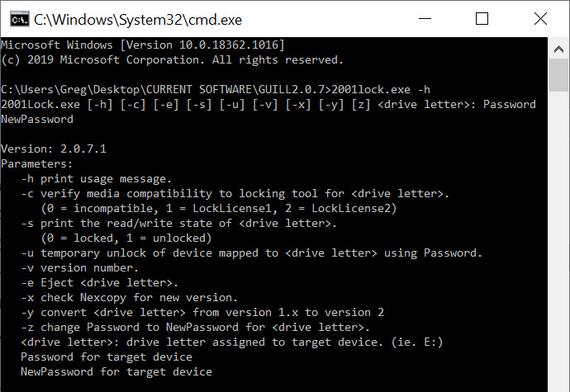Click the typed command 2001lock.exe -h
The height and width of the screenshot is (392, 570).
[382, 89]
